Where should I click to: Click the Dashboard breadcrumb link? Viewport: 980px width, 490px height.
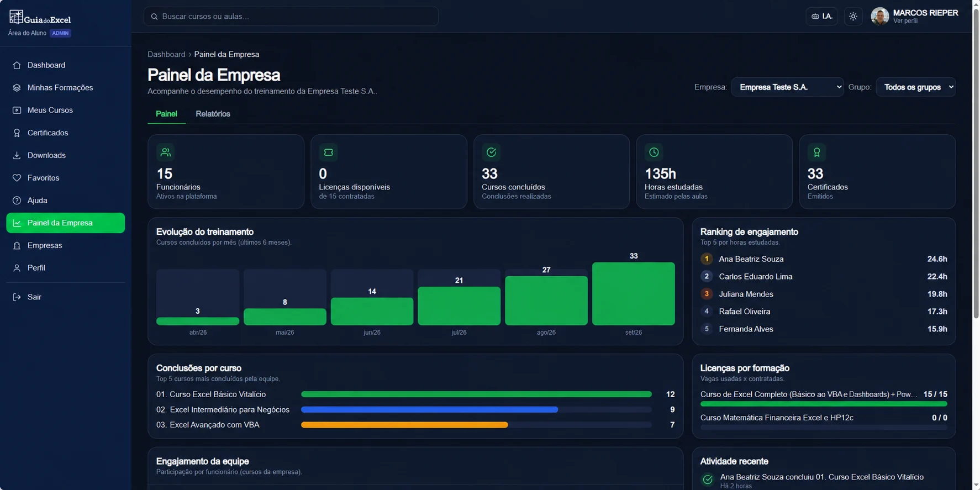(x=166, y=54)
